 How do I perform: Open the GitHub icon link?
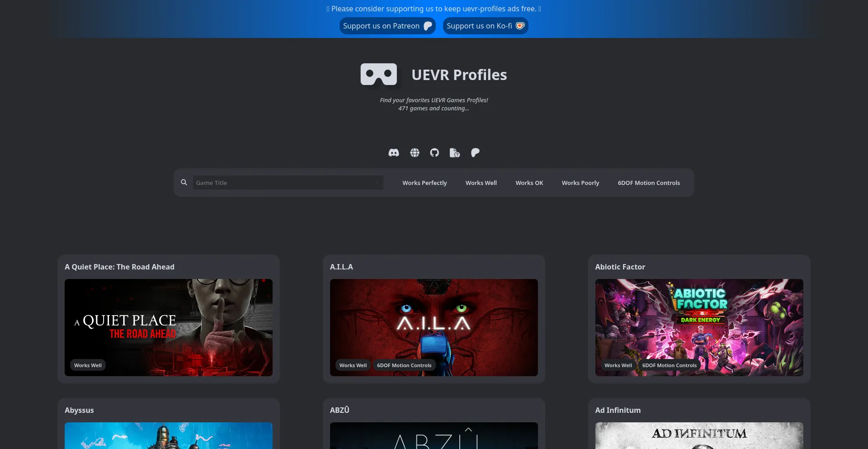[x=434, y=153]
